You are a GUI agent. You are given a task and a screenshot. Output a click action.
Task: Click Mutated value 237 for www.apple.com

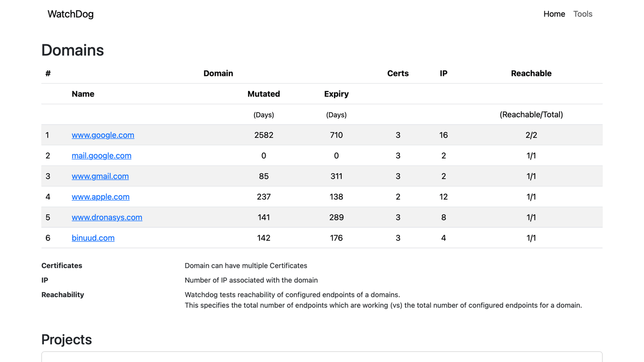point(264,197)
